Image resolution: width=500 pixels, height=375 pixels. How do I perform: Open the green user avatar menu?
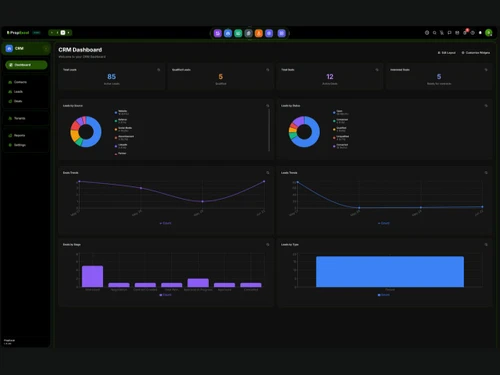(489, 33)
